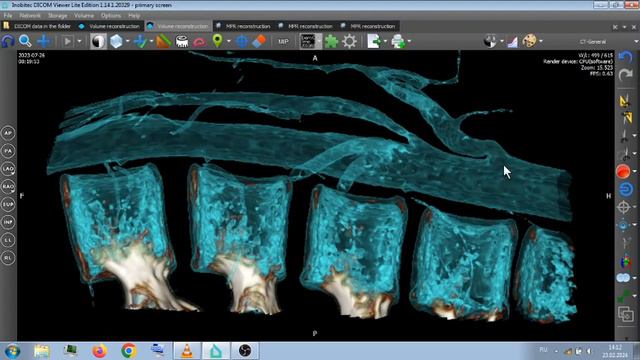Click the DICOM overlay text thumbnail button
640x360 pixels.
click(308, 41)
